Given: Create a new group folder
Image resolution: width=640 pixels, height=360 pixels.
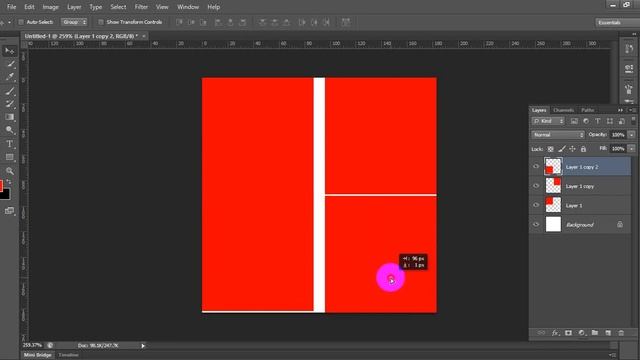Looking at the screenshot, I should tap(595, 333).
